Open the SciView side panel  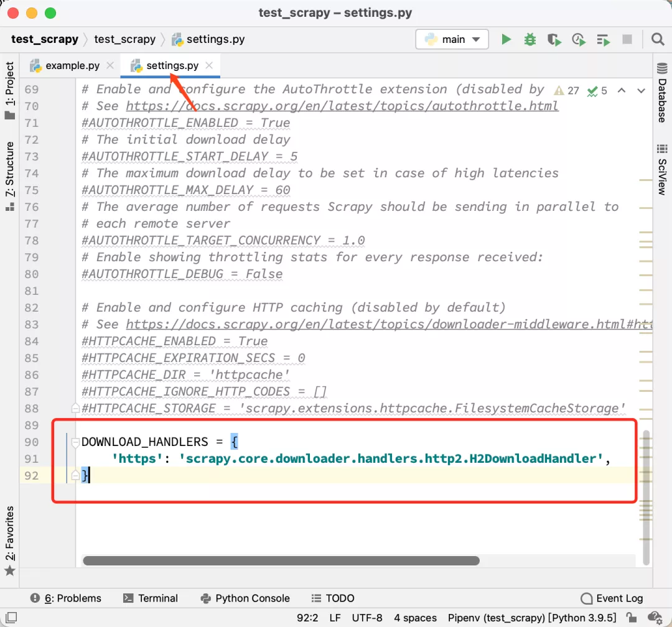[x=662, y=170]
